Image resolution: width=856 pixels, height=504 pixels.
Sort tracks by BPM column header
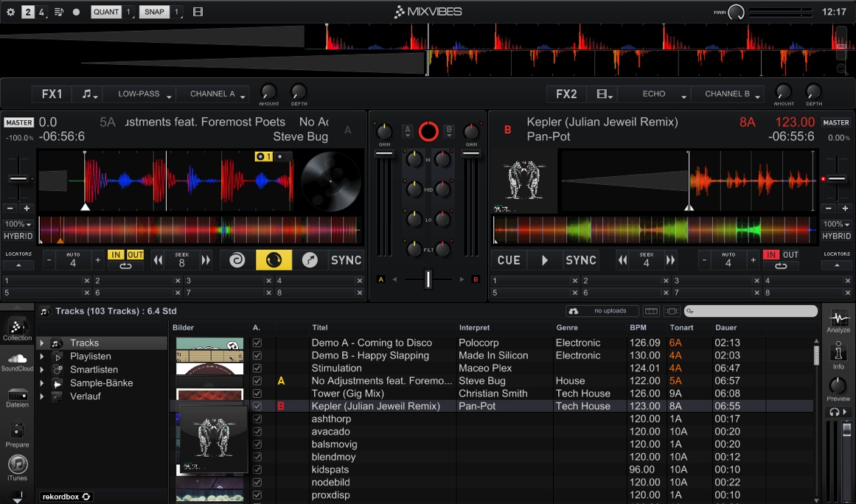[638, 328]
